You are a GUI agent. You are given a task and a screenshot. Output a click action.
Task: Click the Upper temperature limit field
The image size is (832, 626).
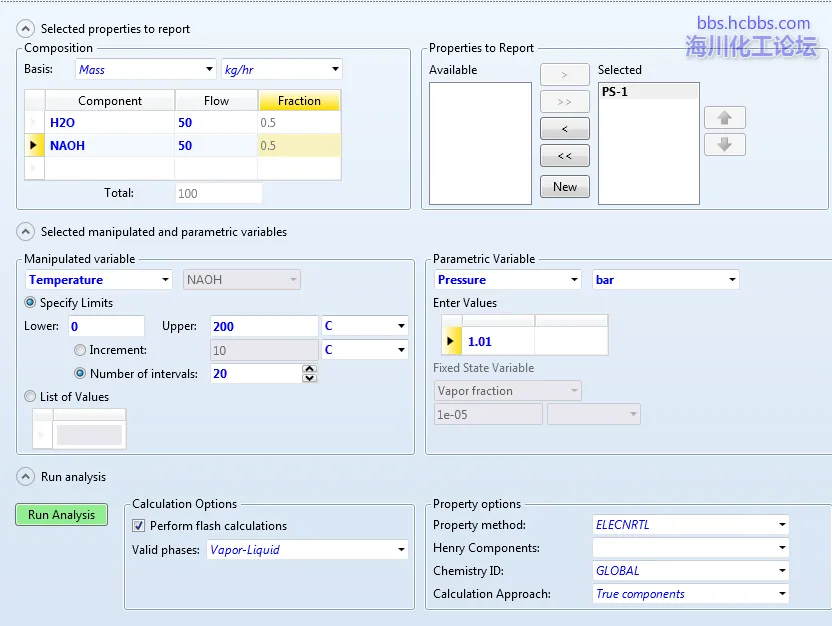click(263, 326)
